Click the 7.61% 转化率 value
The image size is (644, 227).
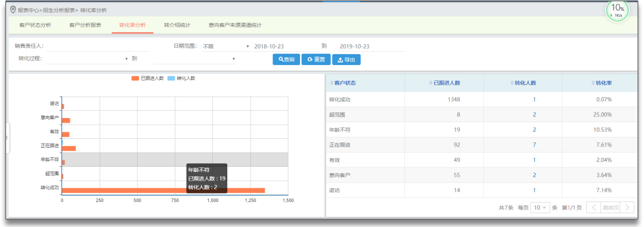click(x=604, y=145)
